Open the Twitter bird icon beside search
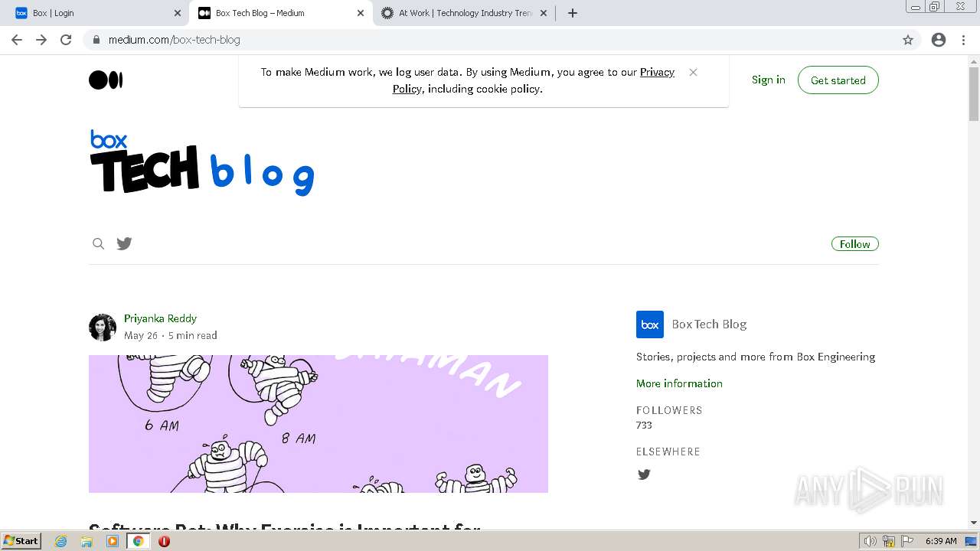980x551 pixels. click(x=124, y=243)
